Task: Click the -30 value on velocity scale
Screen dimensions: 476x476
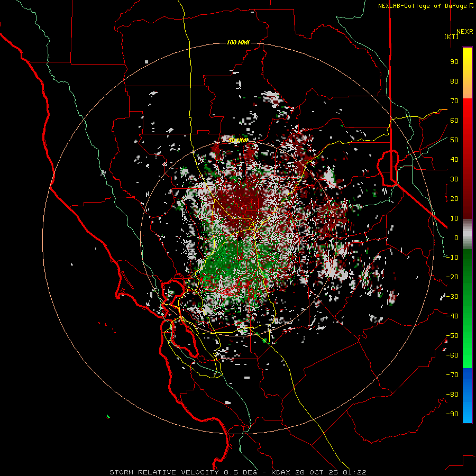Action: pos(452,297)
